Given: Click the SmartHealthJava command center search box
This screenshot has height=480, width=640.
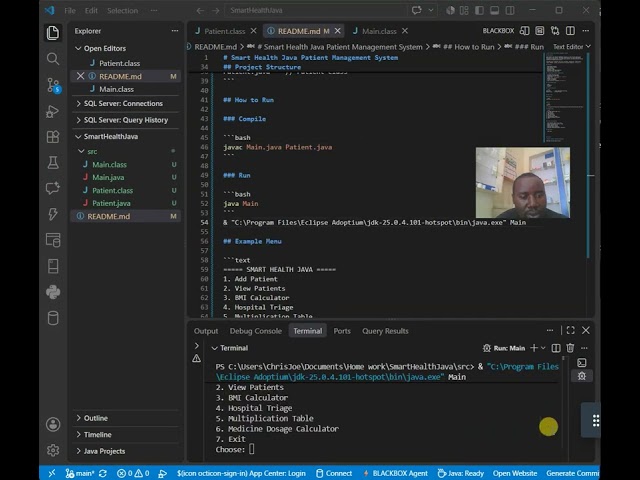Looking at the screenshot, I should (x=315, y=11).
